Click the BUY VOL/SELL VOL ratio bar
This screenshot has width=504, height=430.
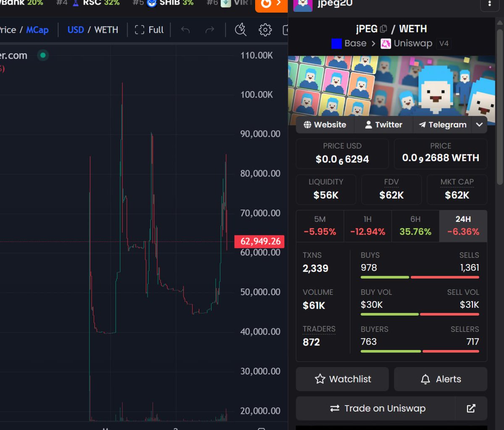(x=420, y=314)
